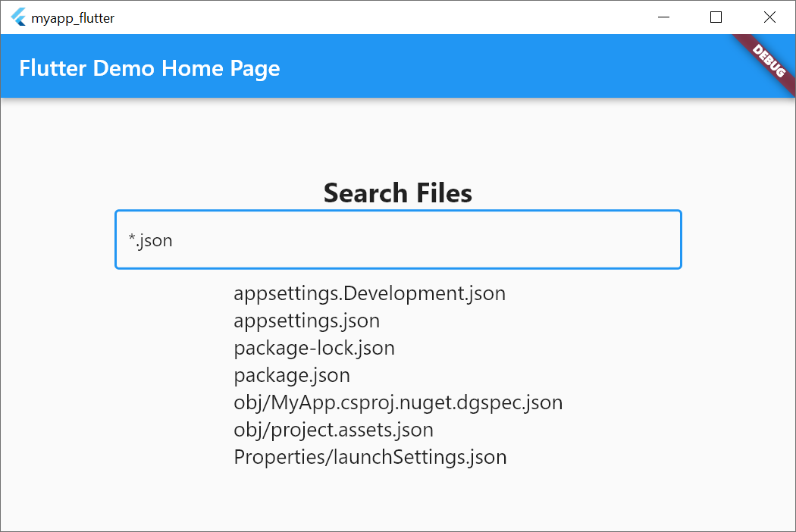Click the Flutter Demo Home Page title
Screen dimensions: 796x532
(x=149, y=68)
